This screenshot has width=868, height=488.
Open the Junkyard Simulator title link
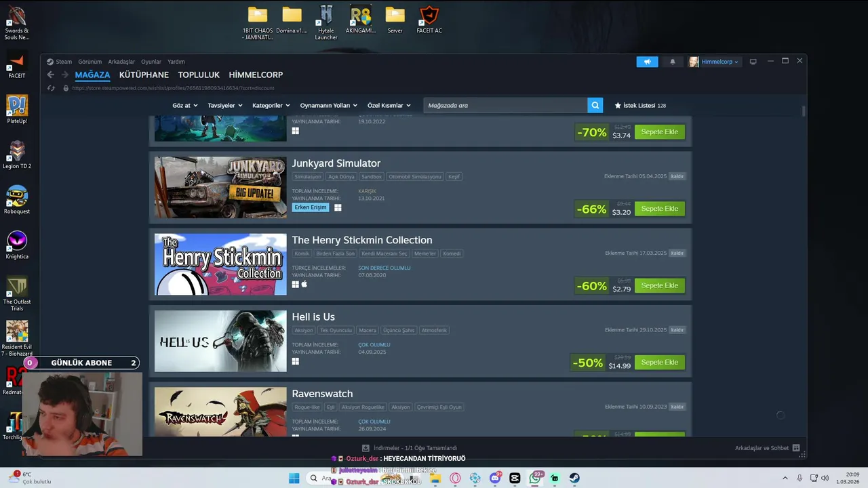click(336, 163)
